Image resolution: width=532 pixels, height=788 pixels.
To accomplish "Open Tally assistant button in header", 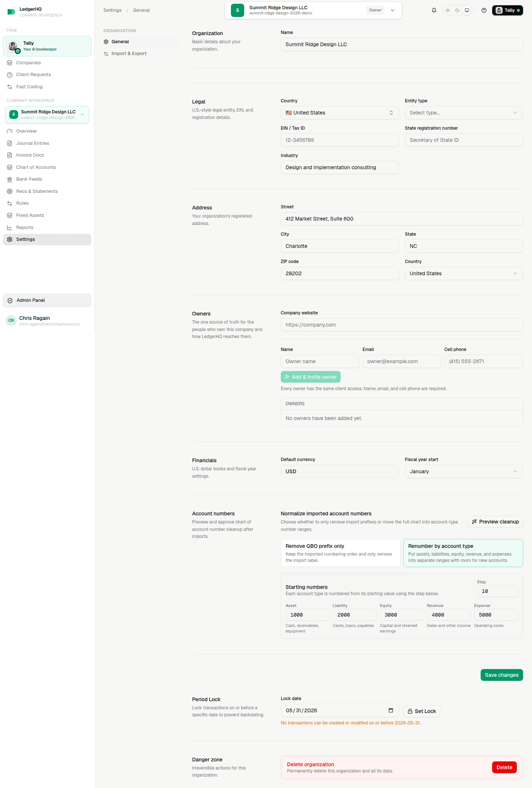I will [508, 10].
